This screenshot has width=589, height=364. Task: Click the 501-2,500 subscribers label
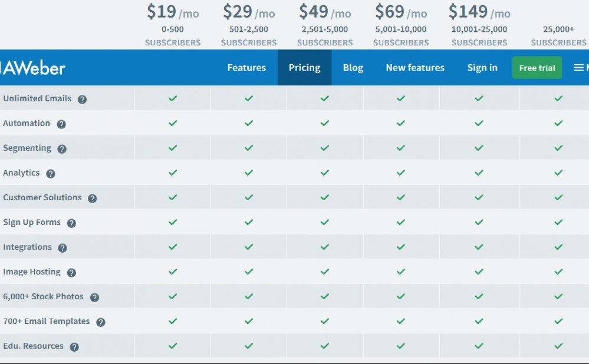(x=249, y=36)
